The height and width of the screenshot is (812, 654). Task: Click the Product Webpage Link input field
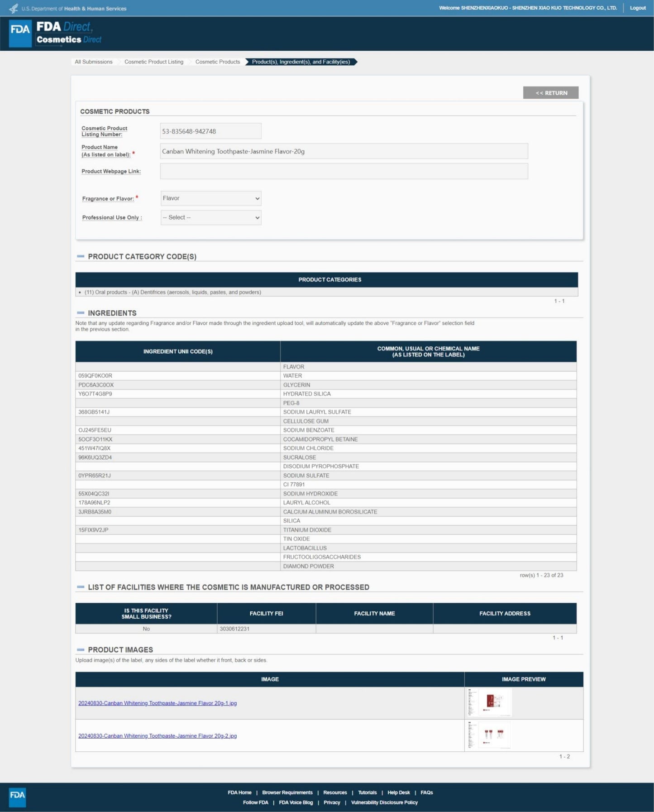point(344,171)
